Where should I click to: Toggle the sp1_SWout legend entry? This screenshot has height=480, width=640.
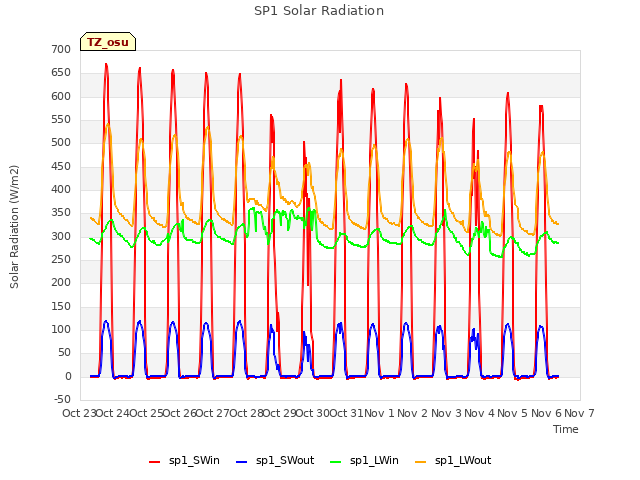(x=276, y=461)
